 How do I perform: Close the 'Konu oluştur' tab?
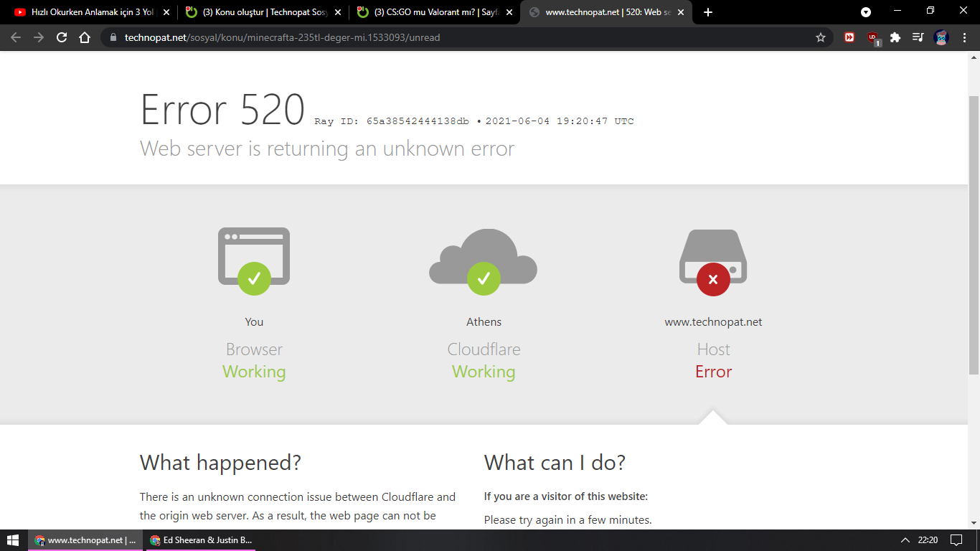(x=338, y=12)
